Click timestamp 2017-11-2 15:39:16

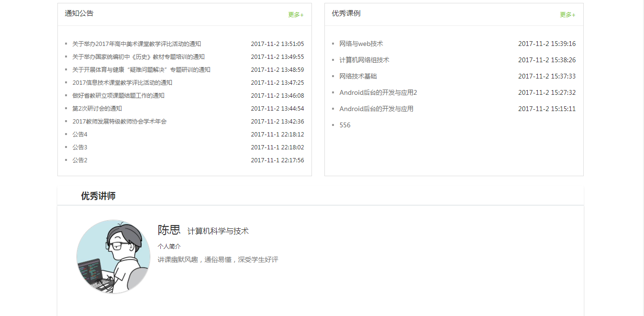click(x=547, y=44)
